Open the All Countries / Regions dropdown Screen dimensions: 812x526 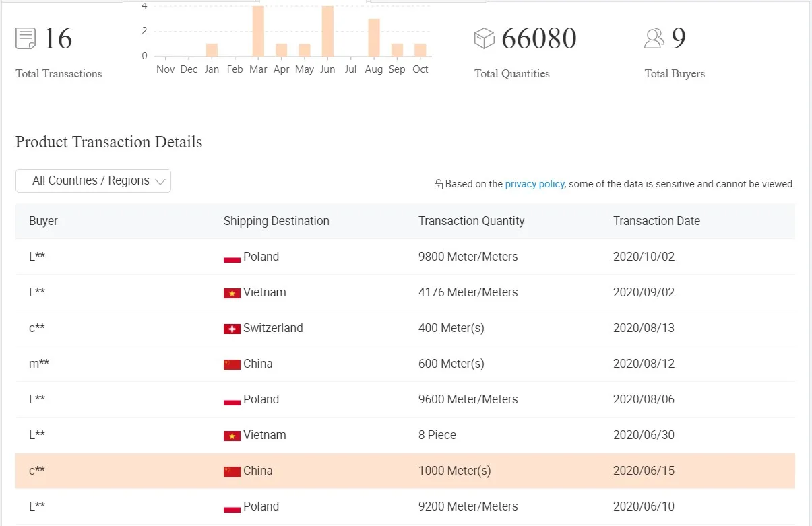[93, 180]
